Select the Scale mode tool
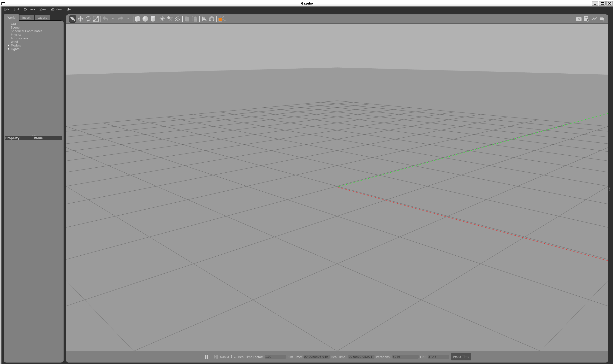 [96, 19]
